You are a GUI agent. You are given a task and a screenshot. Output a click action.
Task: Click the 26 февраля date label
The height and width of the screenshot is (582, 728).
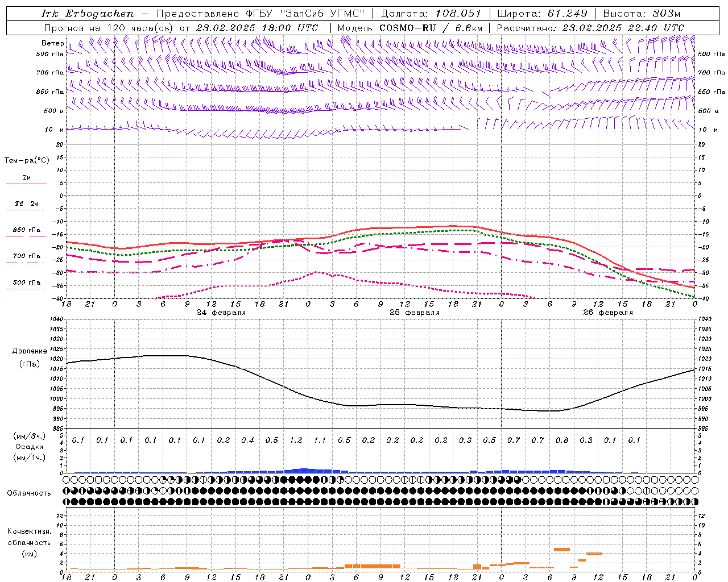[607, 313]
